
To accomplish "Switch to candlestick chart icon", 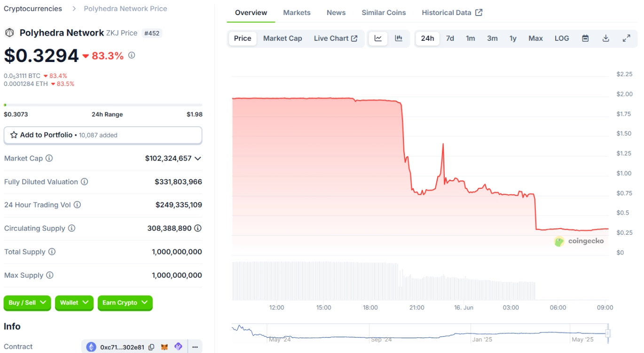I will [x=399, y=38].
